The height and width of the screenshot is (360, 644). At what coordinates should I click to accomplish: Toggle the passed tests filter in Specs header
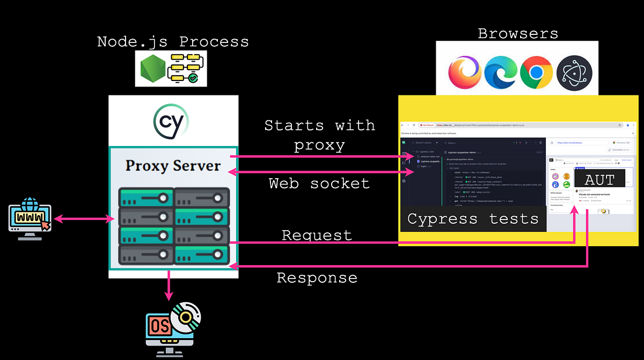515,143
